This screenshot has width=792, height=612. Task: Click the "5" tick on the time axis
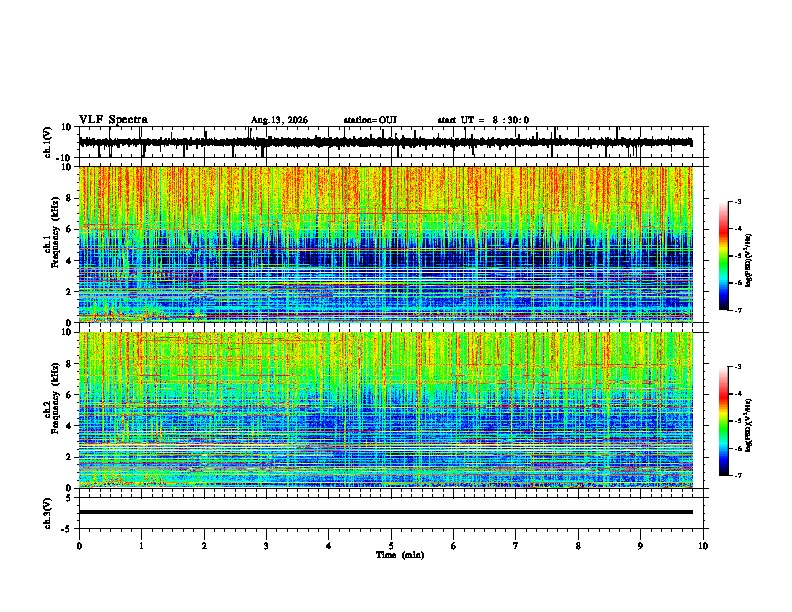pyautogui.click(x=391, y=546)
